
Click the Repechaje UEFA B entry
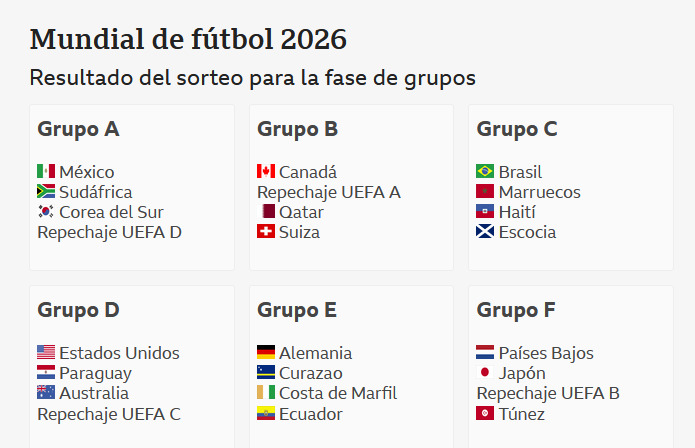[x=548, y=393]
